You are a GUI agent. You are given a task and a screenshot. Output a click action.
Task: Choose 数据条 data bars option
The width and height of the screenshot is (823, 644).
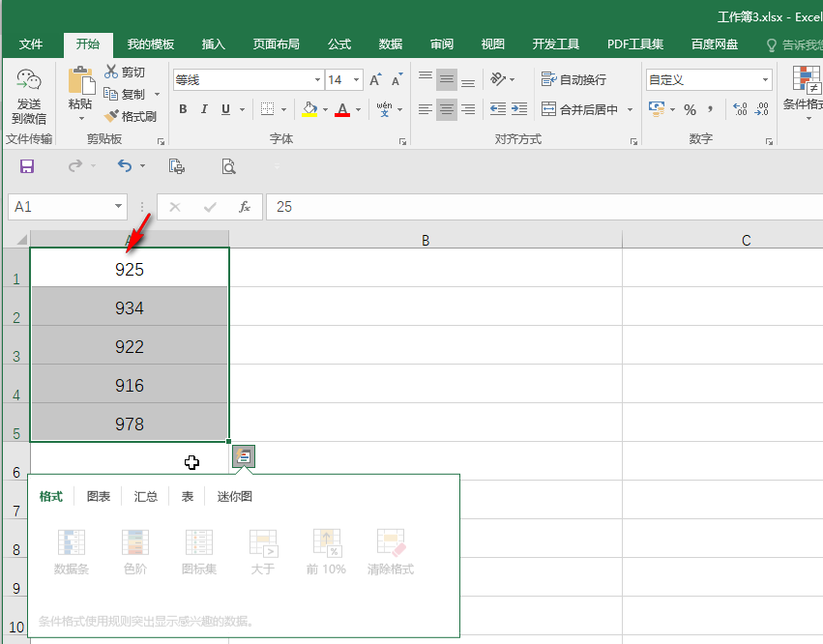pos(72,551)
